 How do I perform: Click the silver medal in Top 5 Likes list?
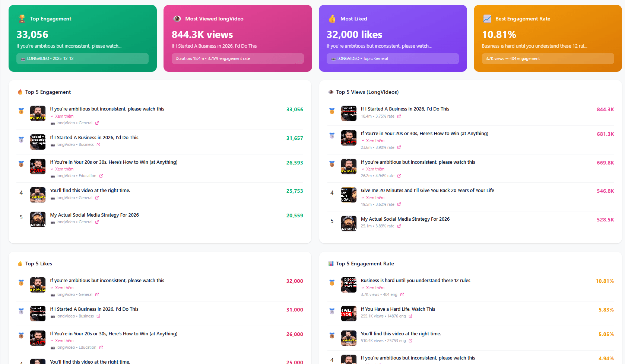21,311
